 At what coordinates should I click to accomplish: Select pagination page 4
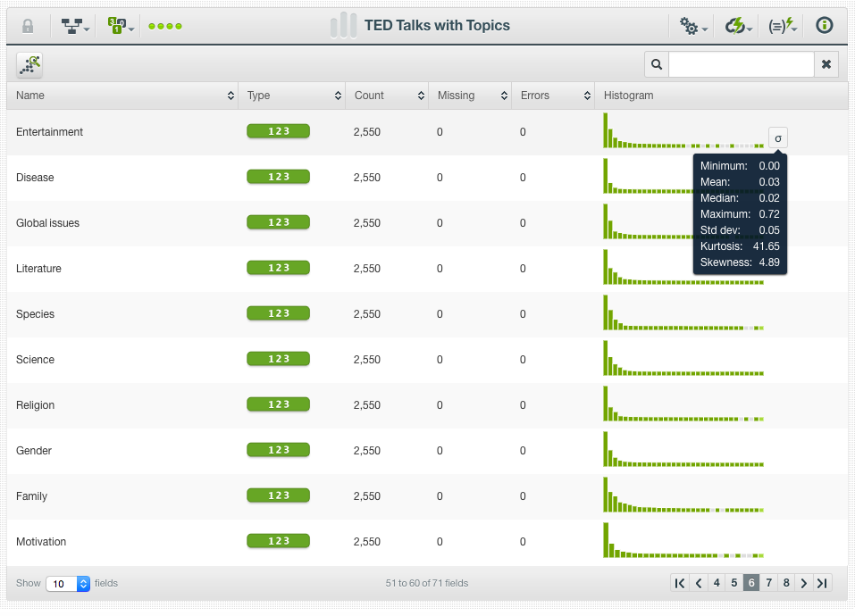[716, 582]
